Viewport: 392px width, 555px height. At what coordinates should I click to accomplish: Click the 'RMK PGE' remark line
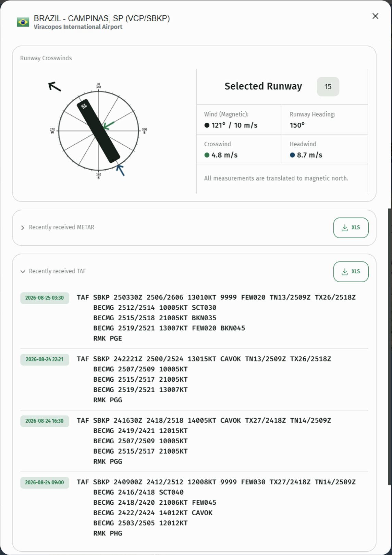108,338
